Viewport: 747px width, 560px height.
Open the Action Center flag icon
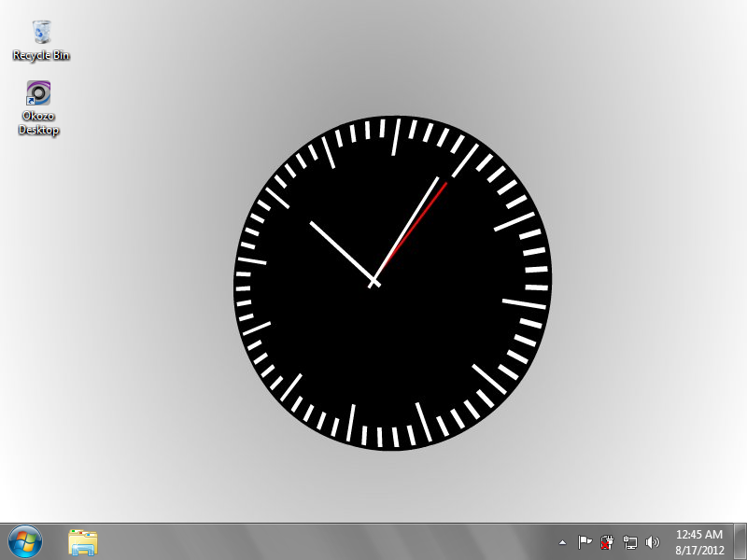(585, 542)
